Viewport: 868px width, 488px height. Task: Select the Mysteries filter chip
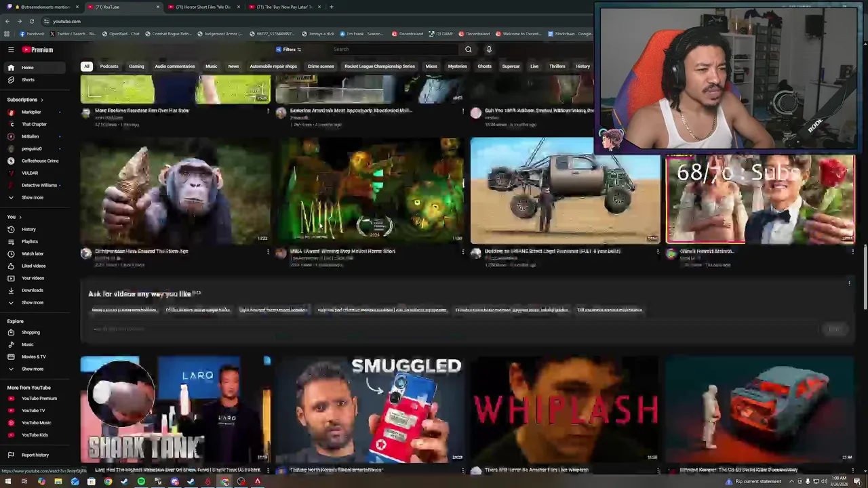[x=457, y=66]
